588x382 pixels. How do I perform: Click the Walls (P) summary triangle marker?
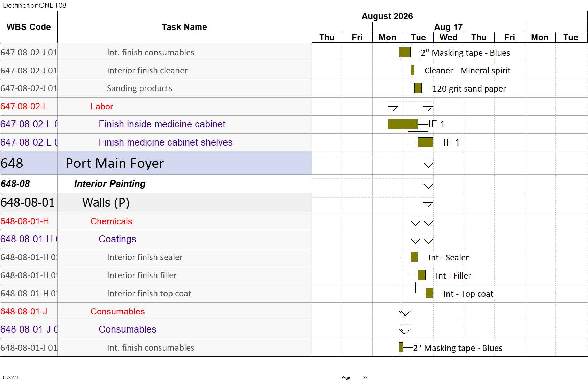(428, 204)
